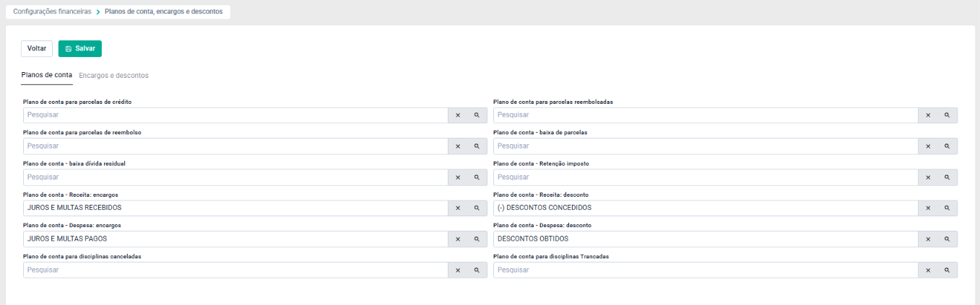Clear icon for 'Retenção imposto' field
The height and width of the screenshot is (305, 980).
pos(928,177)
